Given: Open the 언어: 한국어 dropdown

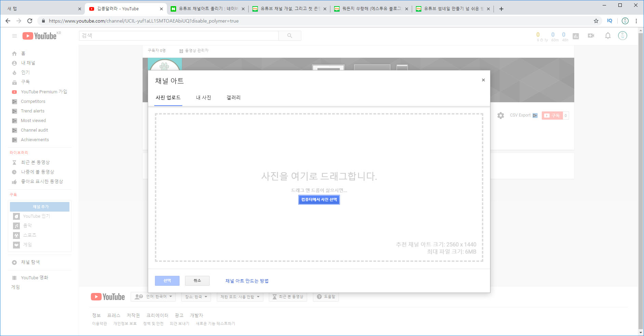Looking at the screenshot, I should (x=153, y=297).
